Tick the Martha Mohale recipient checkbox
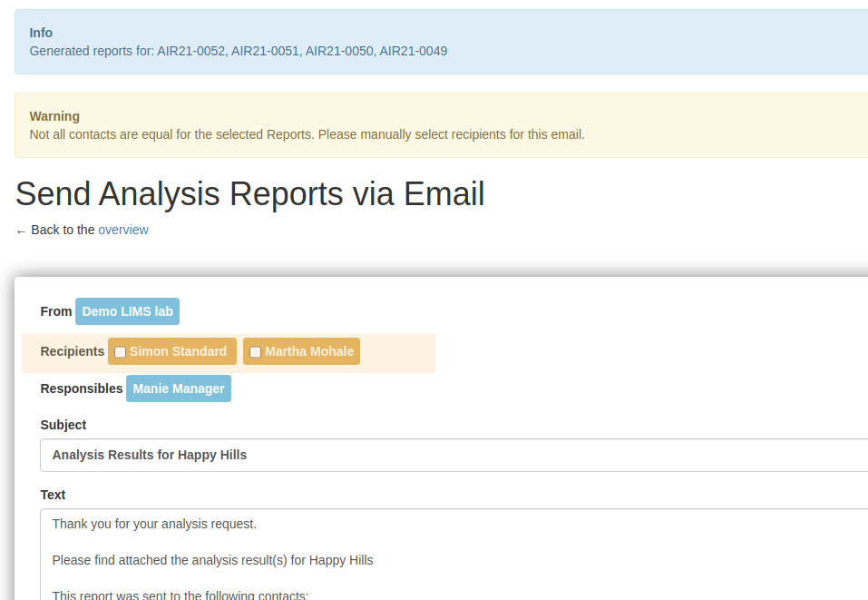This screenshot has height=600, width=868. pyautogui.click(x=255, y=352)
